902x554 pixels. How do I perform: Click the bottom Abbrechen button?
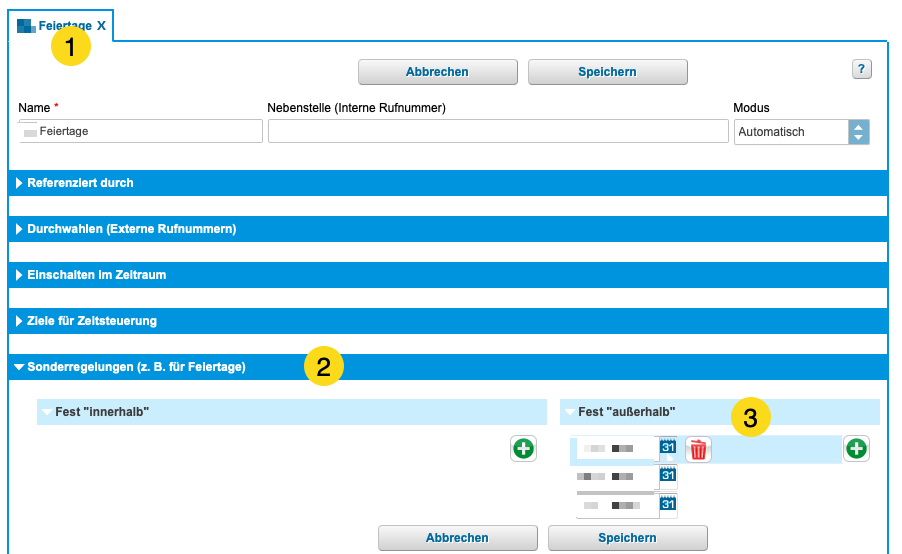click(457, 538)
